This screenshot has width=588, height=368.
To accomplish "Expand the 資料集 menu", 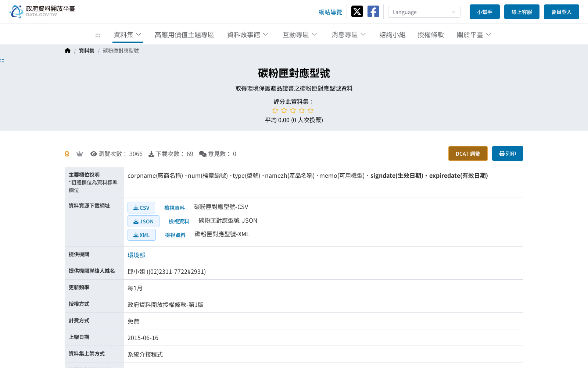I will click(128, 35).
